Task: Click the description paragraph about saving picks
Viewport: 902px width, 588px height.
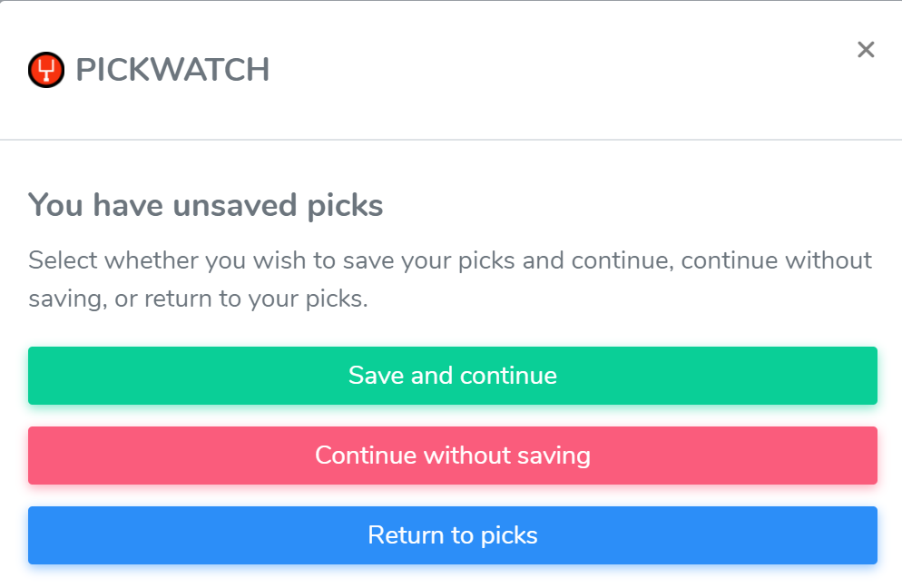Action: (450, 280)
